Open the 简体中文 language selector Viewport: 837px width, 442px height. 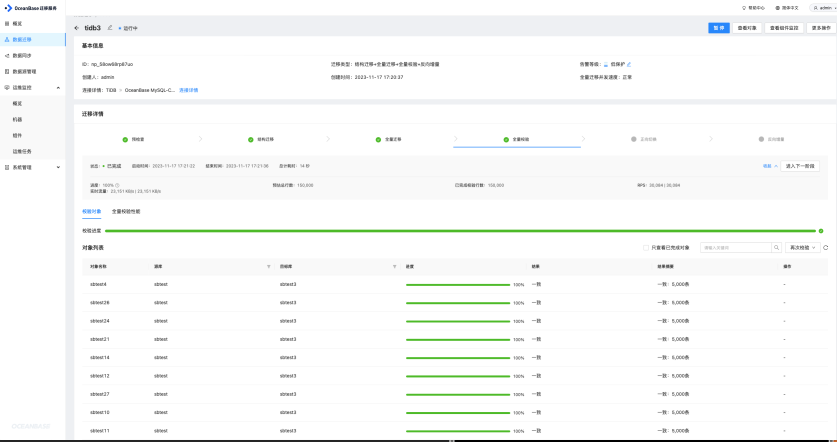tap(787, 8)
